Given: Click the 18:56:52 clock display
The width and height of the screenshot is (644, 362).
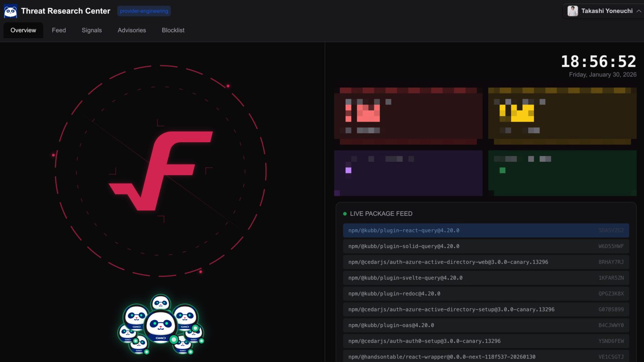Looking at the screenshot, I should tap(598, 61).
